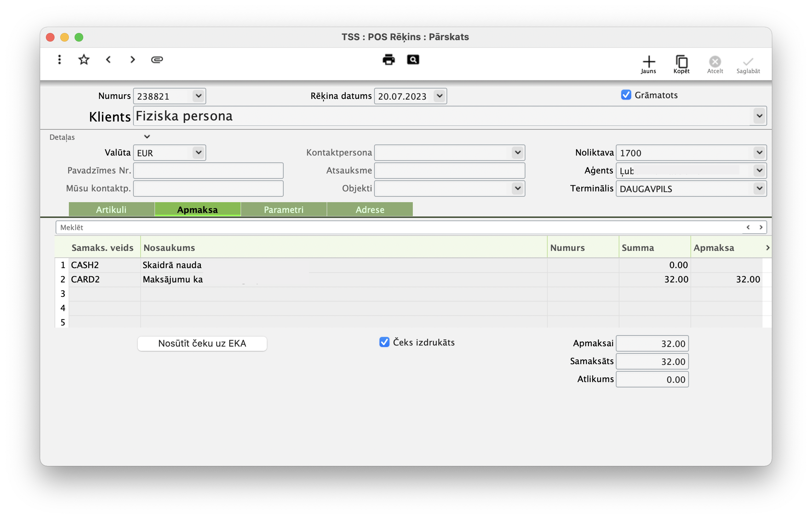This screenshot has width=812, height=519.
Task: Toggle the Čeks izdrukāts checkbox
Action: point(384,342)
